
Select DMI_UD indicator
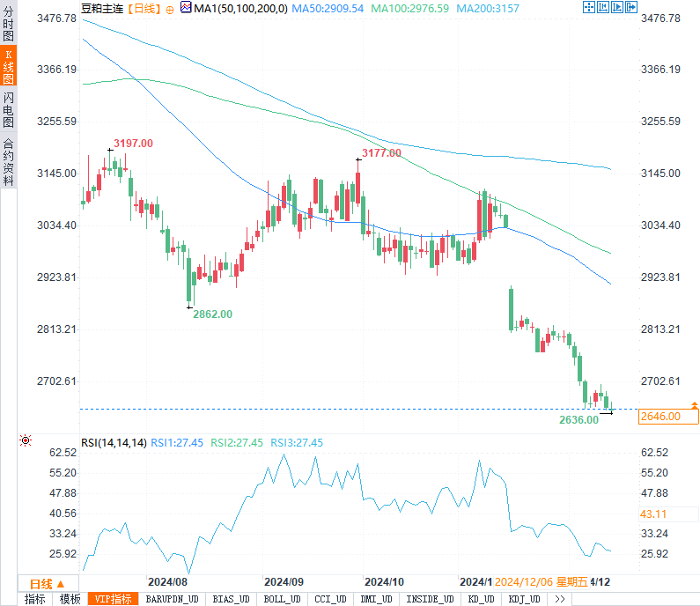(376, 599)
